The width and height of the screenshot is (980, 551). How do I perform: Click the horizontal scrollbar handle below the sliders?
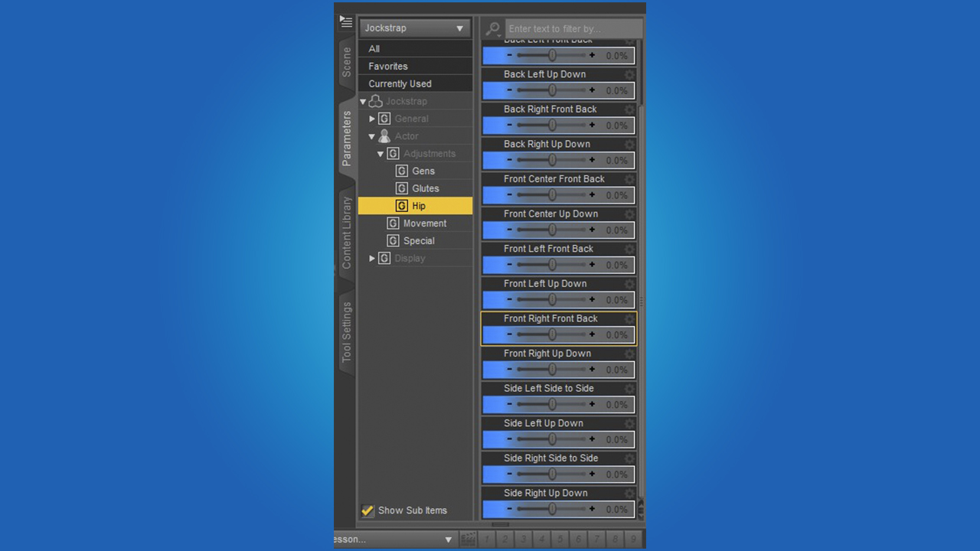(x=501, y=524)
